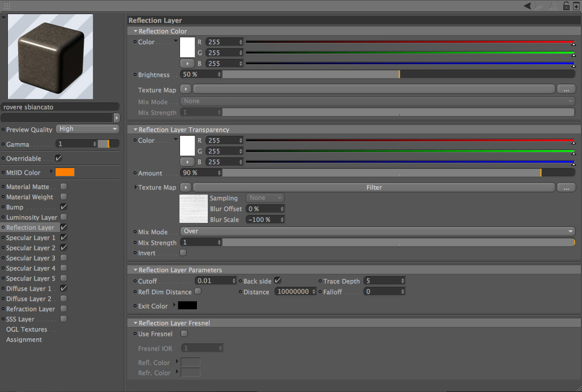Open Assignment page
582x392 pixels.
(24, 339)
